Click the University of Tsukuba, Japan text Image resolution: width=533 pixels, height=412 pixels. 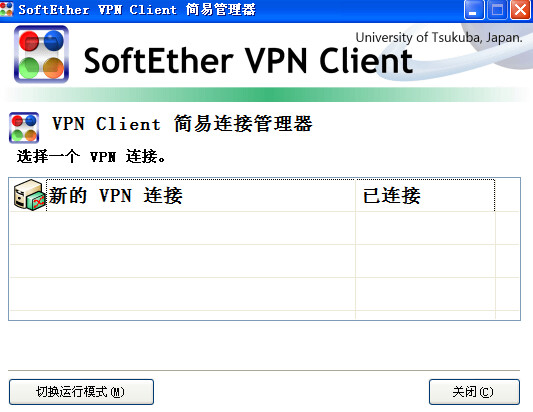tap(439, 37)
